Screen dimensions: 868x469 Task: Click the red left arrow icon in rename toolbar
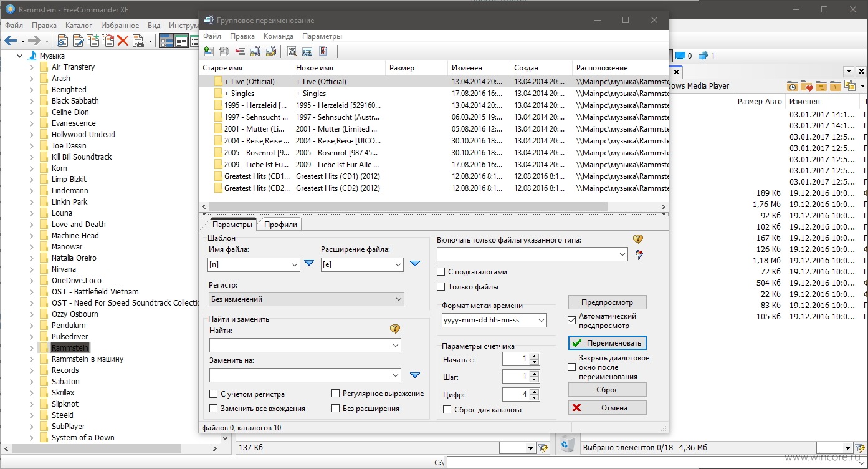tap(240, 52)
